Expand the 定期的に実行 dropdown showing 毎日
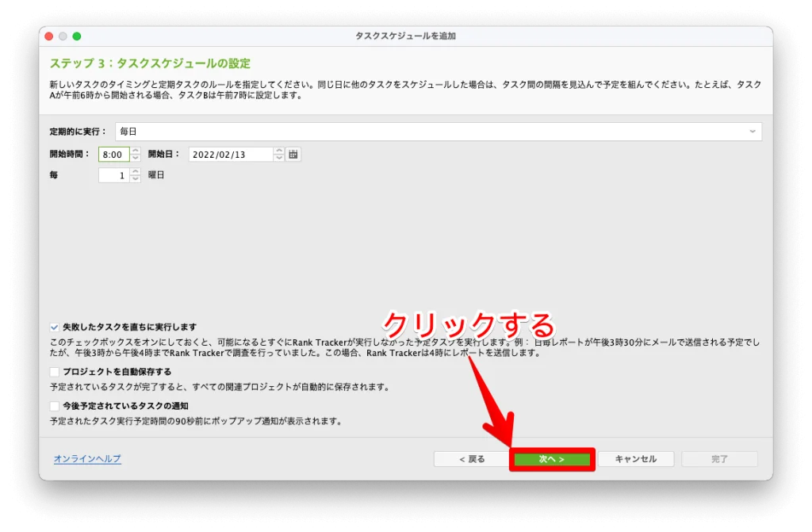 coord(439,132)
